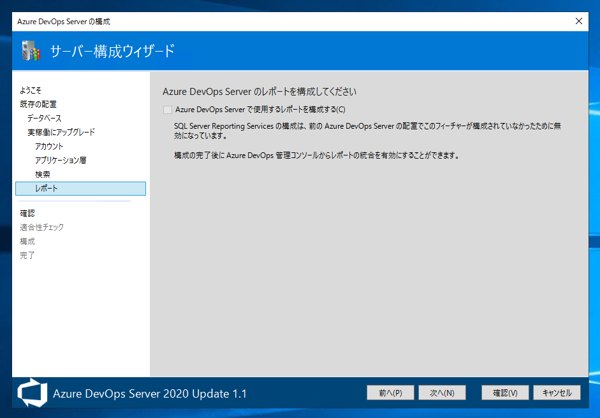Click the サーバー構成ウィザード header title
Viewport: 600px width, 418px height.
click(x=112, y=51)
